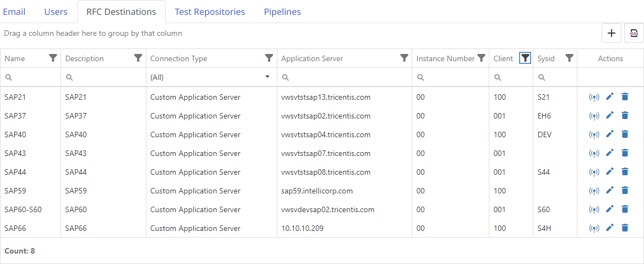The image size is (644, 264).
Task: Focus the Instance Number search field
Action: click(x=451, y=77)
